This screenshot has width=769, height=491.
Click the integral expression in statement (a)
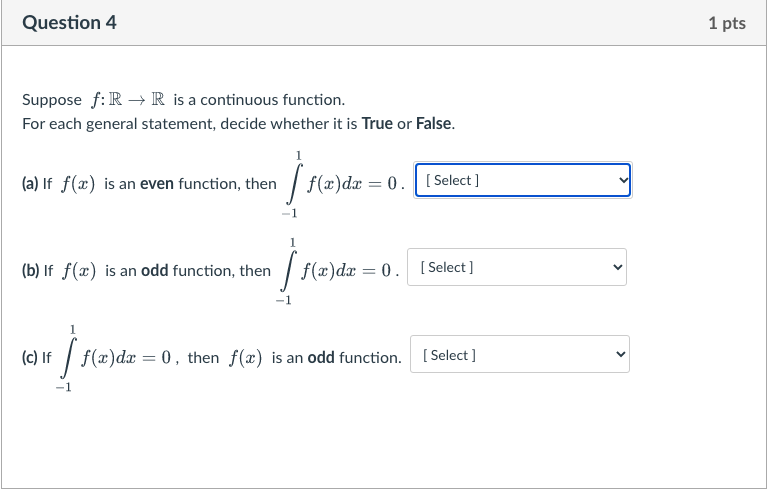click(x=343, y=184)
